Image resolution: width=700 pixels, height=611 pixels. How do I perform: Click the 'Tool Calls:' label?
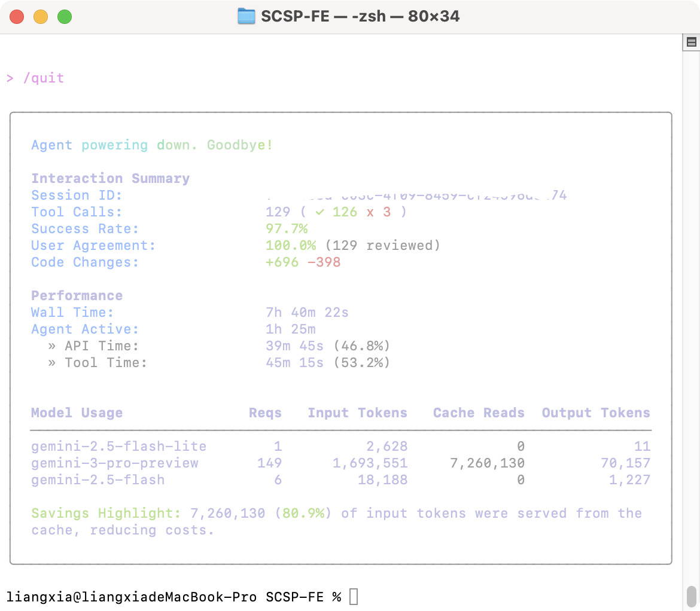tap(77, 212)
